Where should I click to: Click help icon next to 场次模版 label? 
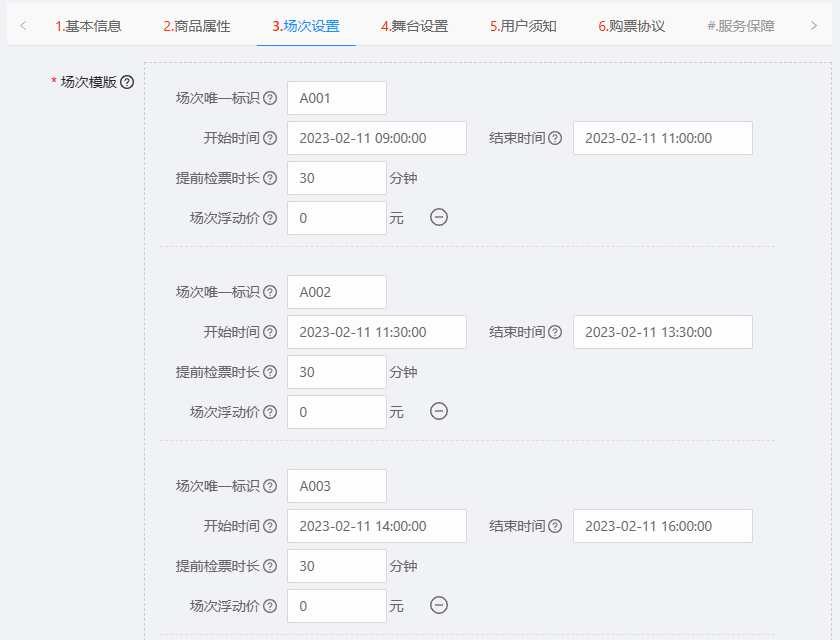[127, 82]
